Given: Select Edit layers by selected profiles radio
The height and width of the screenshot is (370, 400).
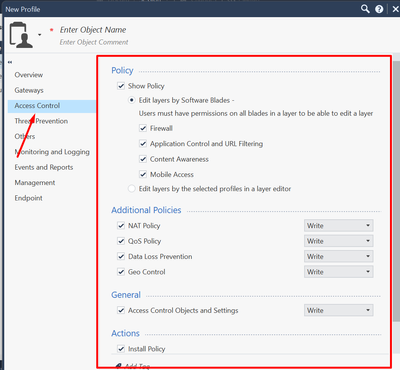Looking at the screenshot, I should (132, 189).
